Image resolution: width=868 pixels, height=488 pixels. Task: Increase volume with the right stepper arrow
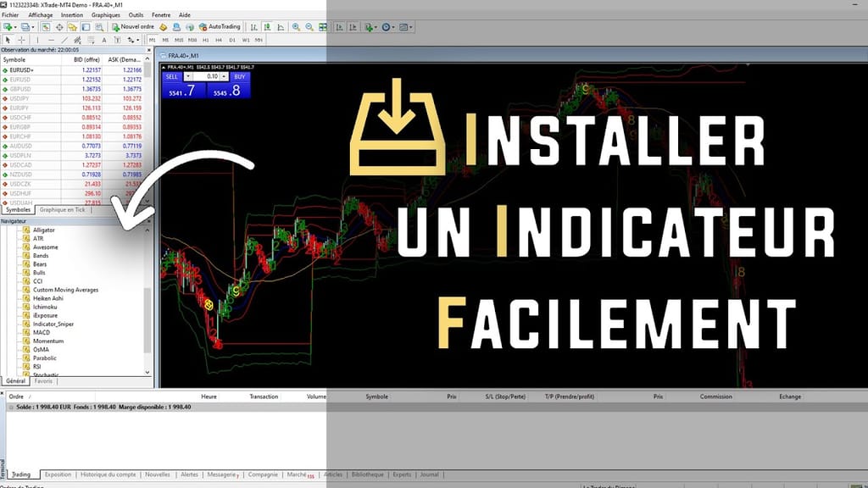click(224, 76)
